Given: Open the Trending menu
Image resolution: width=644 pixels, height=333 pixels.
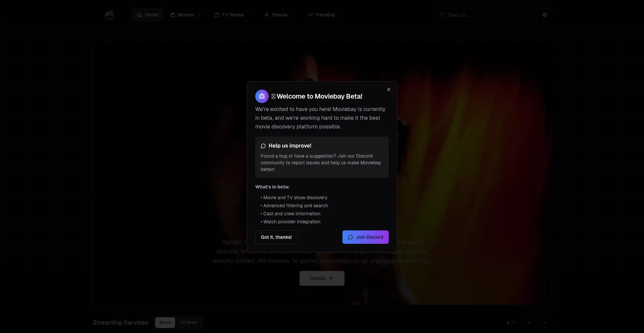Looking at the screenshot, I should pyautogui.click(x=325, y=15).
